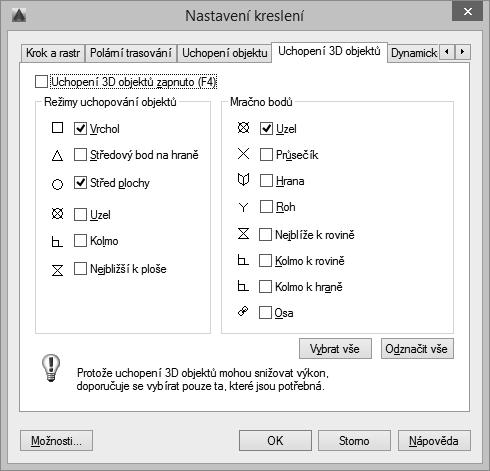The height and width of the screenshot is (471, 490).
Task: Click the Hrana edge icon in Mračno bodů
Action: point(243,180)
